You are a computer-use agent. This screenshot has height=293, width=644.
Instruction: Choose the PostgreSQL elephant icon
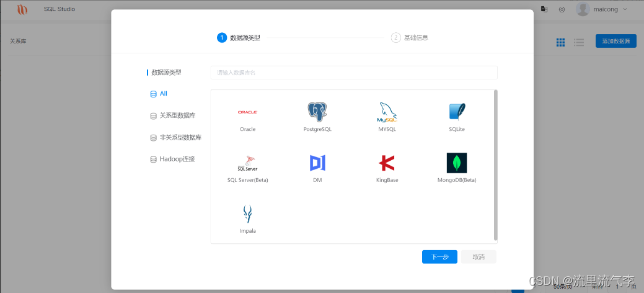(x=317, y=112)
